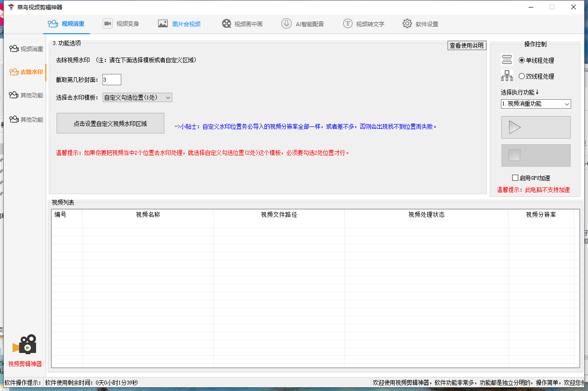
Task: Open the 选择去水印模板 dropdown
Action: 137,97
